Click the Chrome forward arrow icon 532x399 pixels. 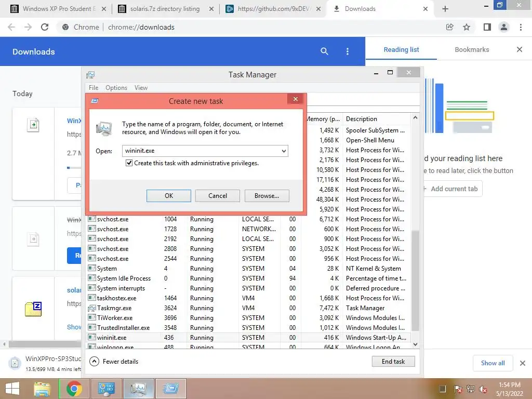point(28,27)
